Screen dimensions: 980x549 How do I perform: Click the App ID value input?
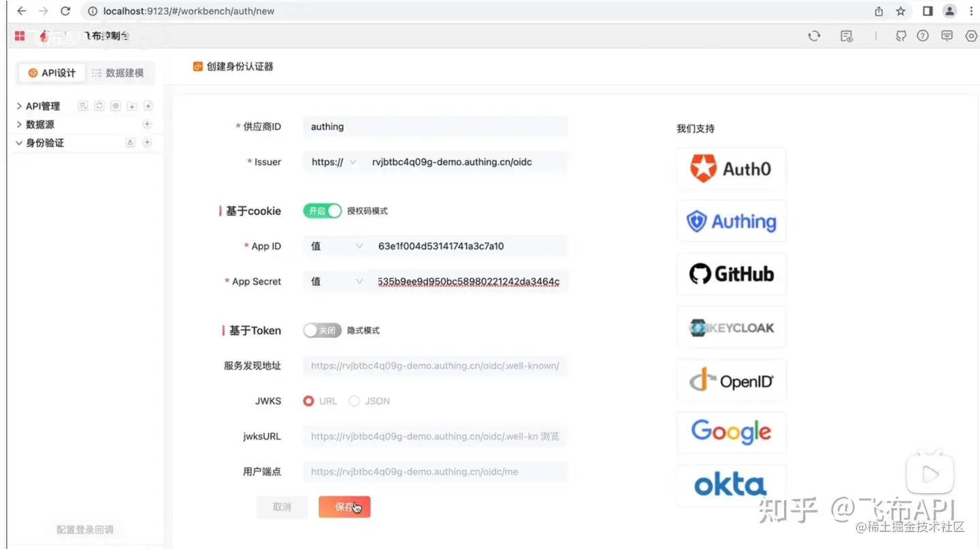pos(468,246)
